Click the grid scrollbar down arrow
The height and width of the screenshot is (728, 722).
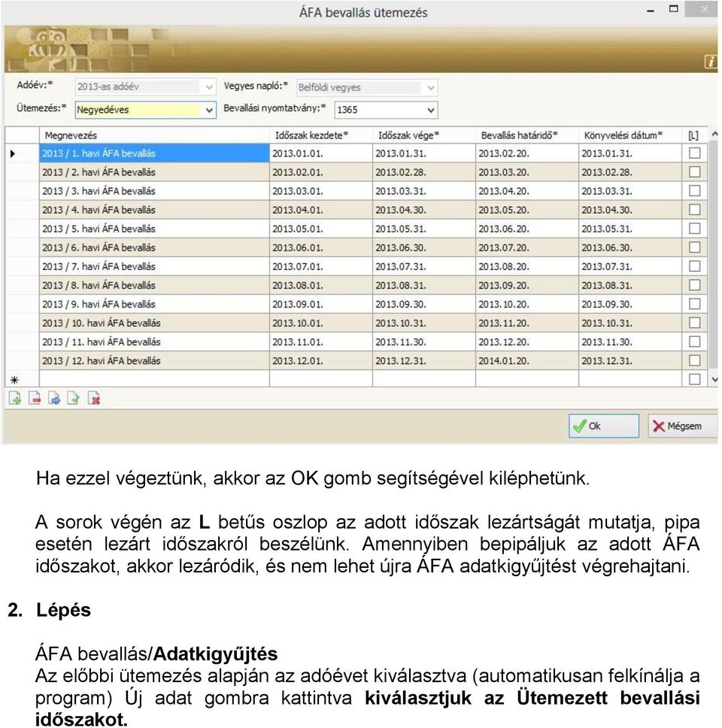click(714, 380)
